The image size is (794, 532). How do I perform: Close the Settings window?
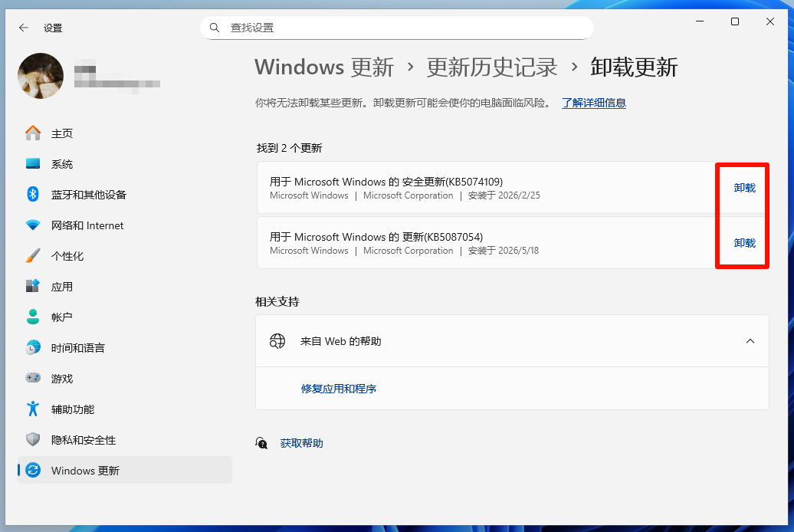(769, 21)
